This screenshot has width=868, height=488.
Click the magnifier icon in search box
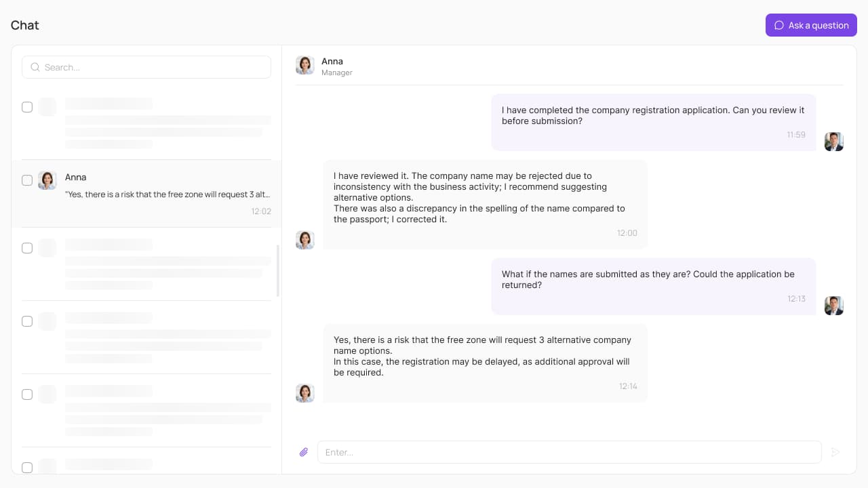pos(35,67)
